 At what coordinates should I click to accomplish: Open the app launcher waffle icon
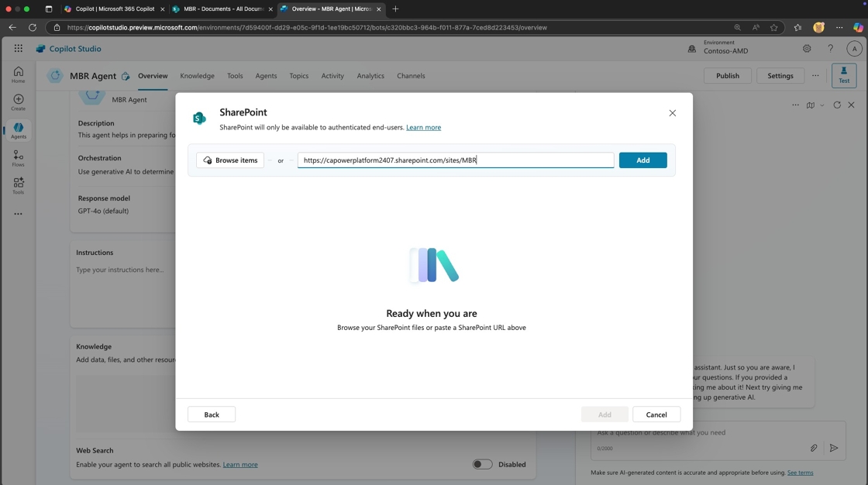[18, 48]
